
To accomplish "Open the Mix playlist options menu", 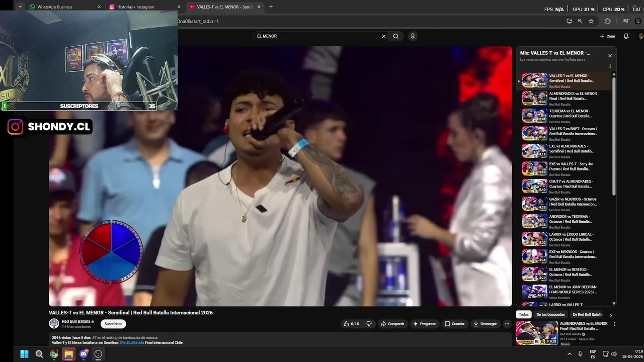I will (x=610, y=66).
